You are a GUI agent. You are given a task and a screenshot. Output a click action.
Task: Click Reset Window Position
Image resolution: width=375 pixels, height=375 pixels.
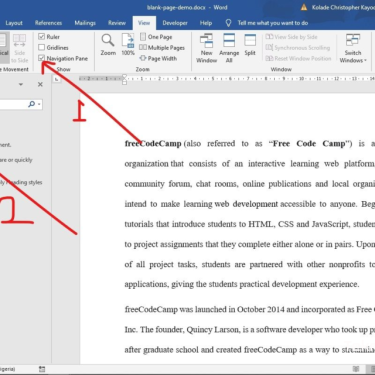point(298,58)
